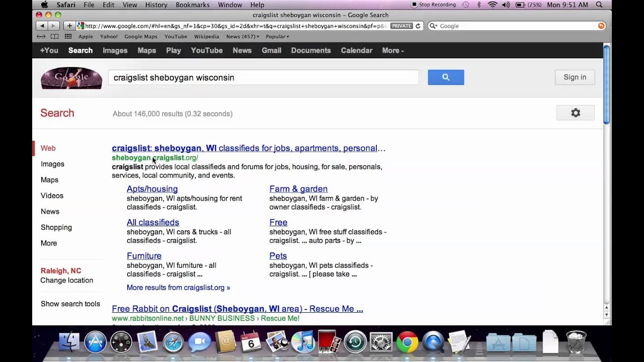644x362 pixels.
Task: Open the History menu
Action: click(x=156, y=5)
